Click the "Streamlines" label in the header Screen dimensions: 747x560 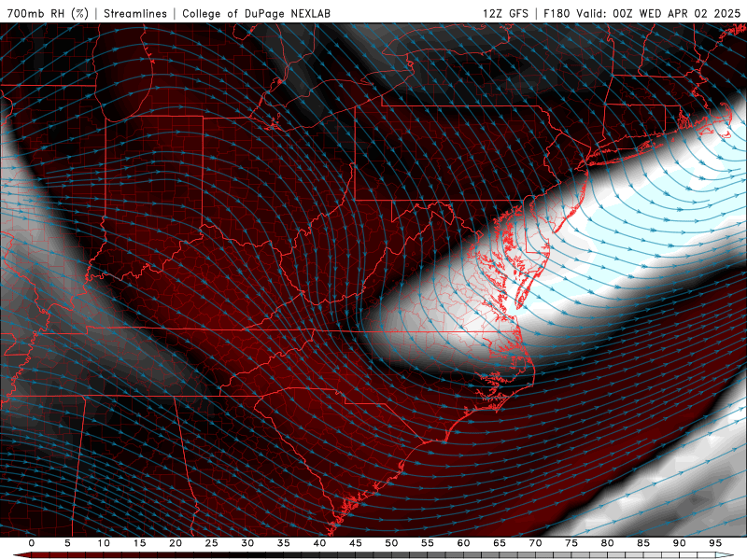135,13
